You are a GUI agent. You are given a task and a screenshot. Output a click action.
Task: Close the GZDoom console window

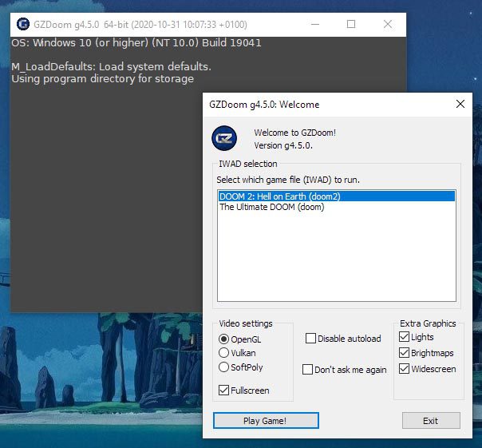point(388,24)
